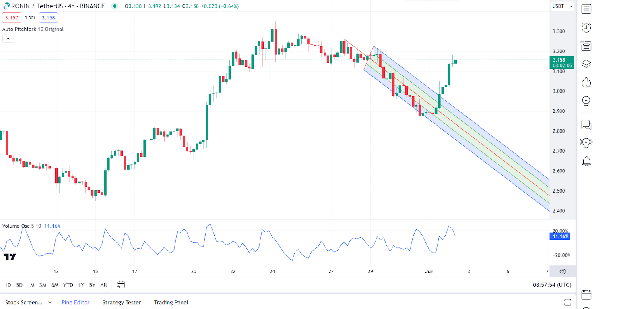Image resolution: width=644 pixels, height=309 pixels.
Task: Open the Ideas Stream broadcast icon
Action: click(586, 143)
